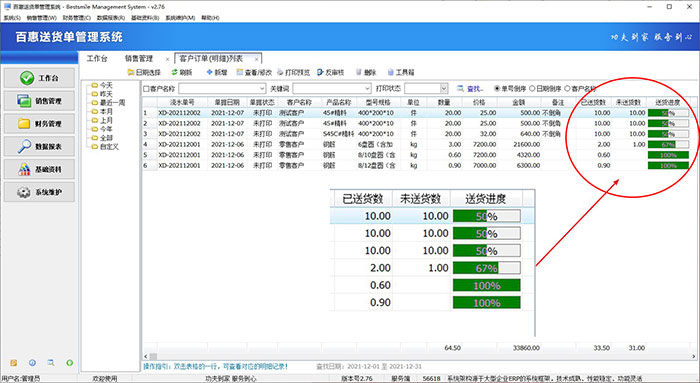Select the 最近一周 folder in date tree
This screenshot has height=383, width=700.
(x=108, y=103)
